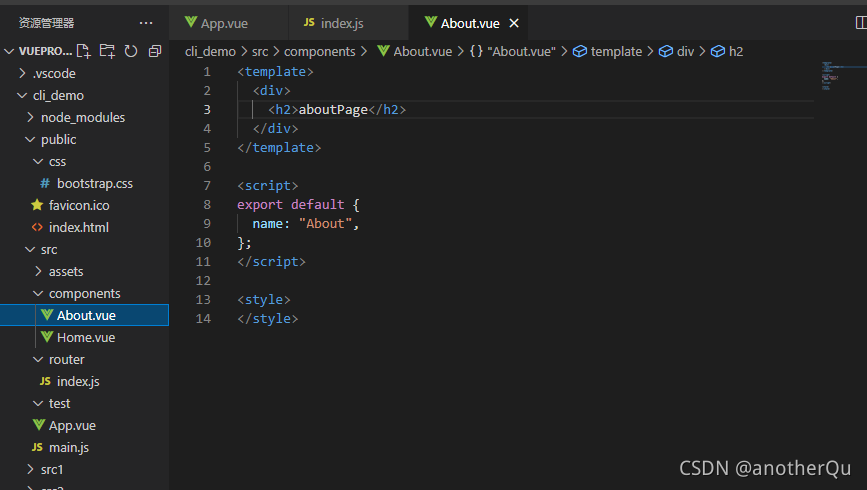Viewport: 867px width, 490px height.
Task: Close the About.vue tab
Action: click(514, 23)
